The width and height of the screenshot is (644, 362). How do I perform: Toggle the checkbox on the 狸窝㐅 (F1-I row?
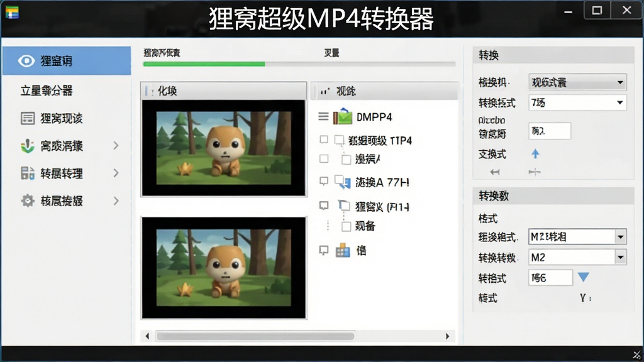click(x=324, y=206)
